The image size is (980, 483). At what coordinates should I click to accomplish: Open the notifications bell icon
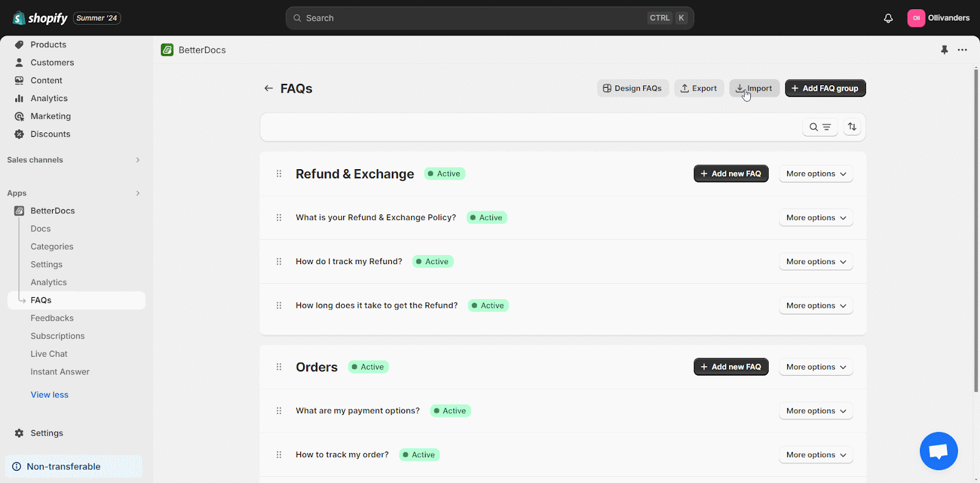(888, 18)
